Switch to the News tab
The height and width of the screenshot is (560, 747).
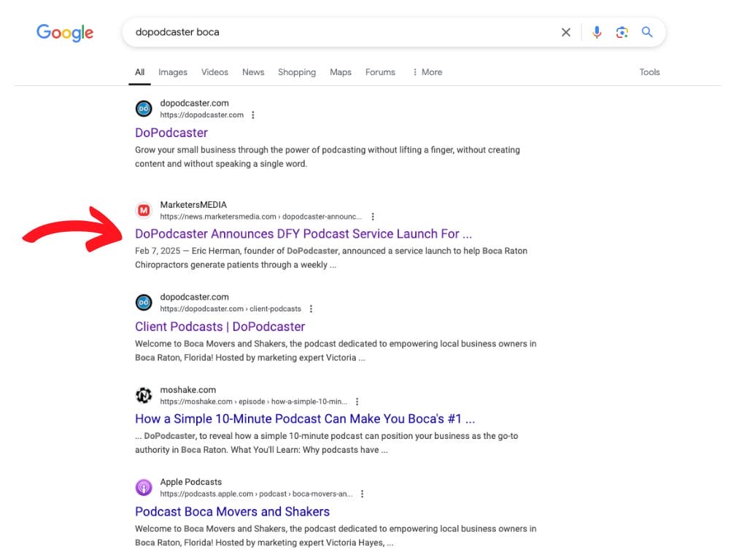253,72
